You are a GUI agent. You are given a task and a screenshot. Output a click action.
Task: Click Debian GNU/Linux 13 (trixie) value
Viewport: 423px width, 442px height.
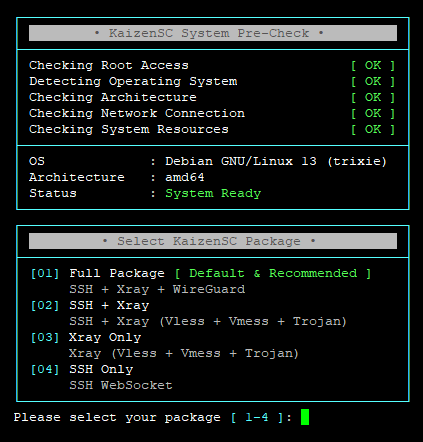[276, 161]
